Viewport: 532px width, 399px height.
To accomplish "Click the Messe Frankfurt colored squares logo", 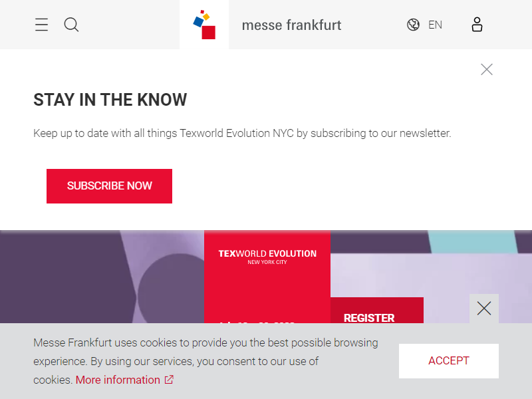I will (204, 25).
